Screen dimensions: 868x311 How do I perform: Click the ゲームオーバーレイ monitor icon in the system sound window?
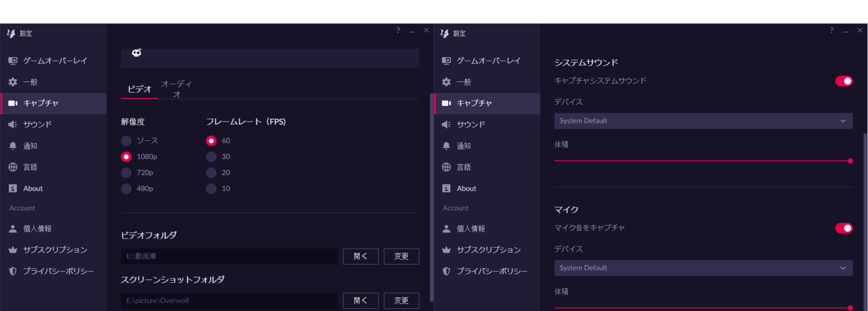pyautogui.click(x=446, y=61)
